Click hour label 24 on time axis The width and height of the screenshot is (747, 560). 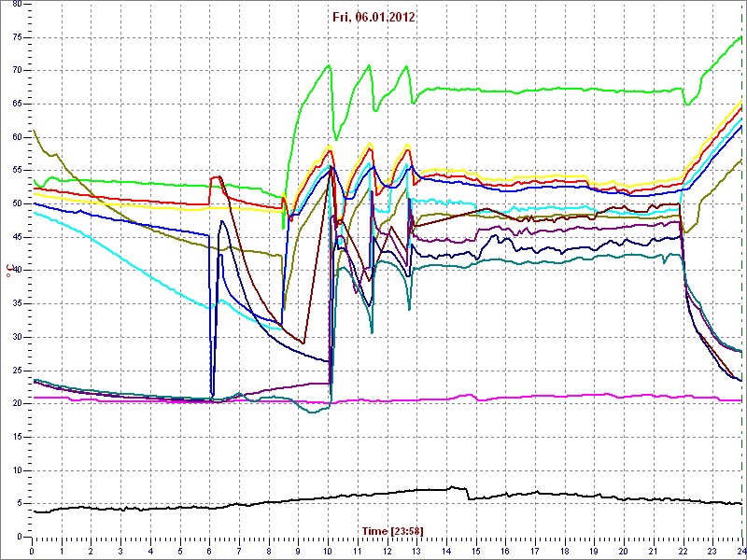(x=741, y=550)
